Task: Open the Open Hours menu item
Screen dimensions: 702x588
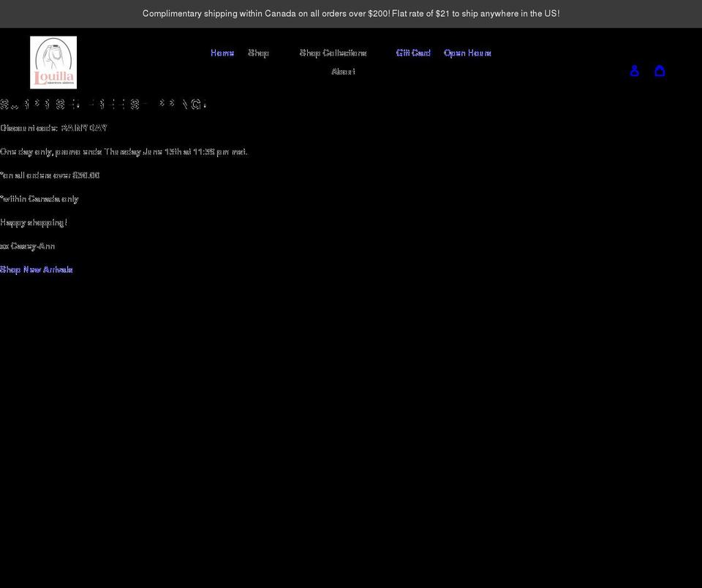Action: (467, 52)
